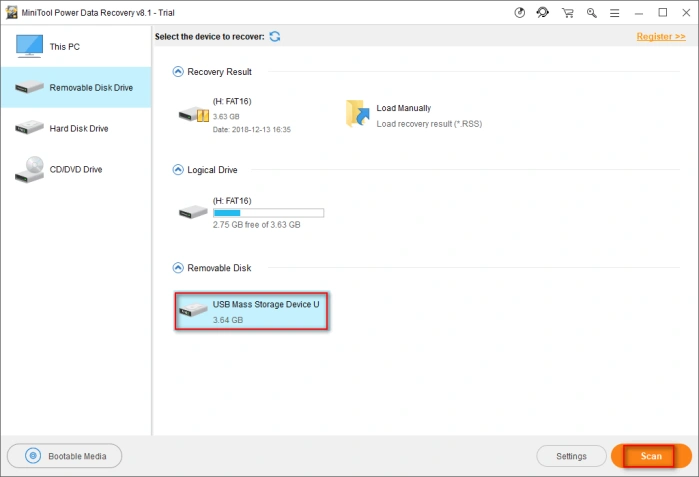The image size is (699, 477).
Task: Click the H: drive usage bar
Action: (268, 213)
